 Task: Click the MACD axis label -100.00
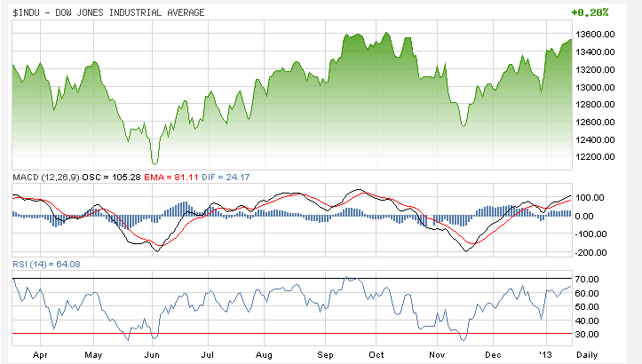(590, 234)
